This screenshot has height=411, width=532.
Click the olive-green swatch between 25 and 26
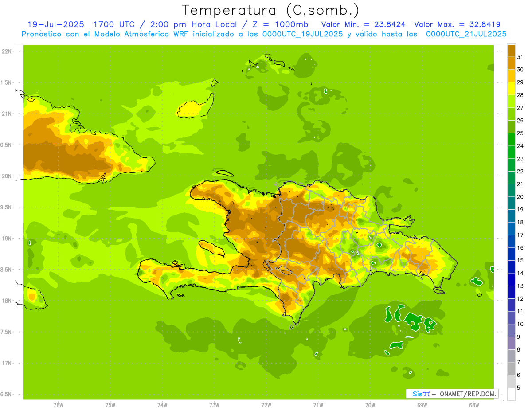click(x=511, y=127)
